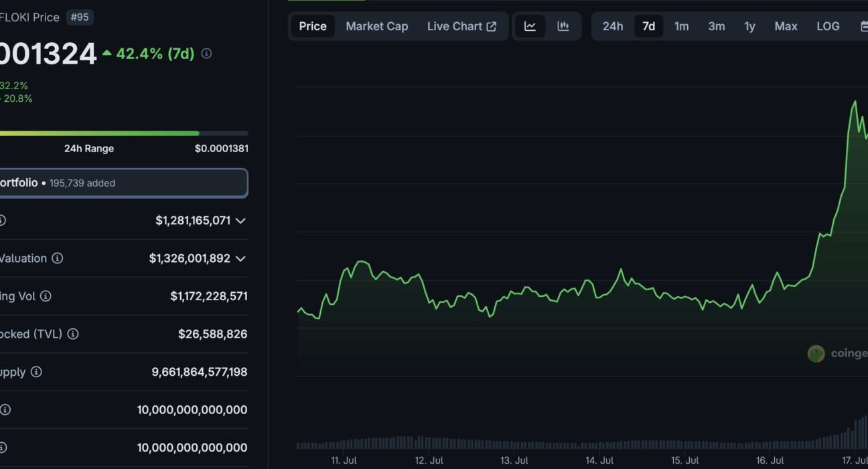
Task: Set chart range to Max
Action: pos(786,26)
